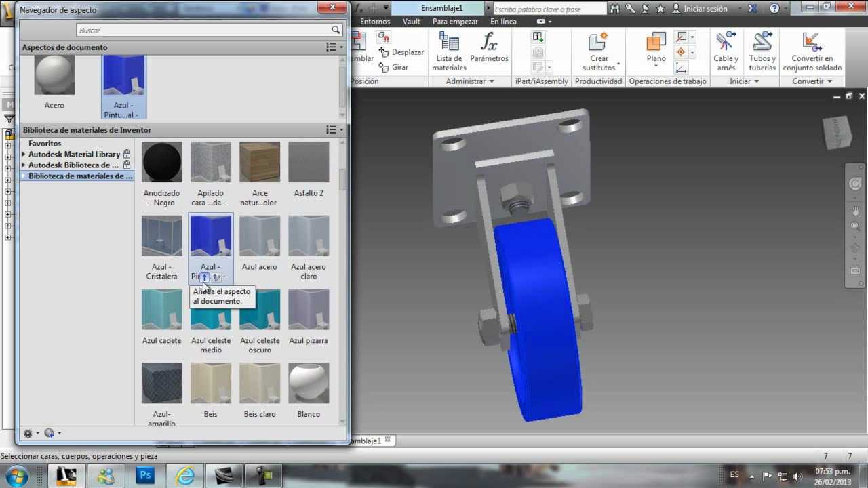Open the Entornos ribbon tab

pos(375,22)
